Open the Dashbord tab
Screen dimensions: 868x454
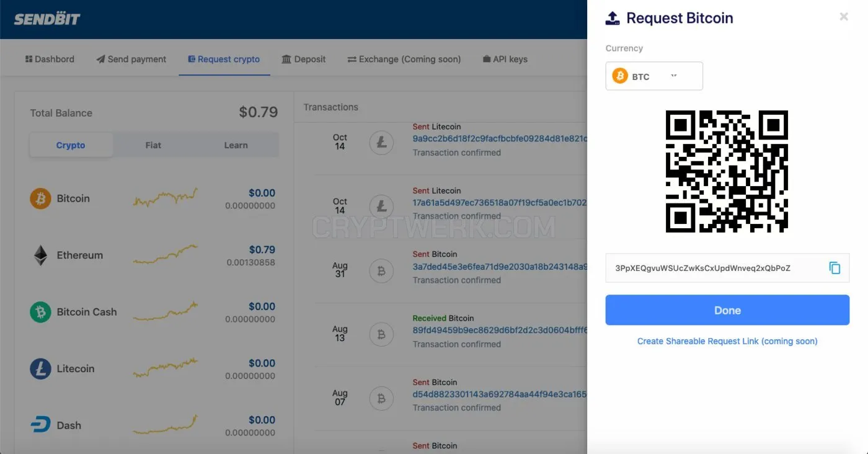pos(50,60)
